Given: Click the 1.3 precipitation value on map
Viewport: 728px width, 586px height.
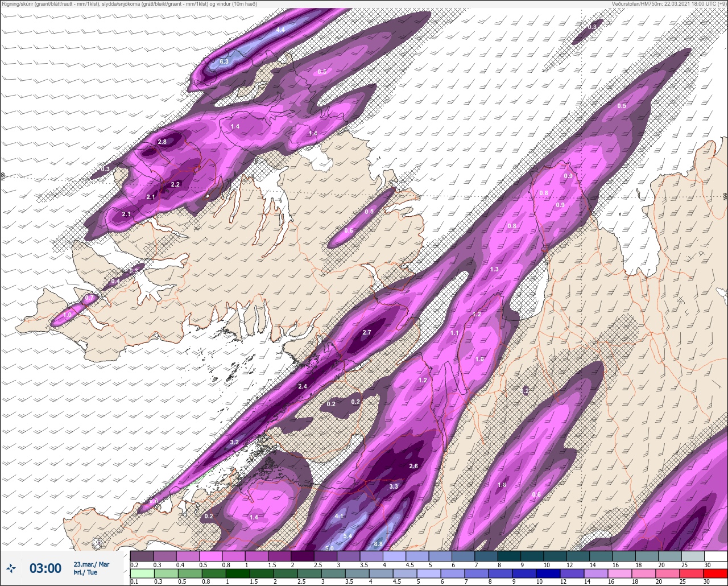Looking at the screenshot, I should point(494,269).
